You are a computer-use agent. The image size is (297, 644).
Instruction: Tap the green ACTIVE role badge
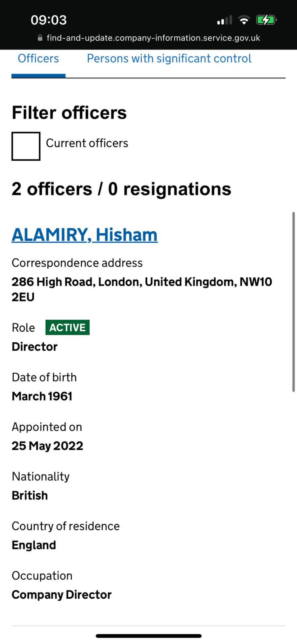click(68, 327)
